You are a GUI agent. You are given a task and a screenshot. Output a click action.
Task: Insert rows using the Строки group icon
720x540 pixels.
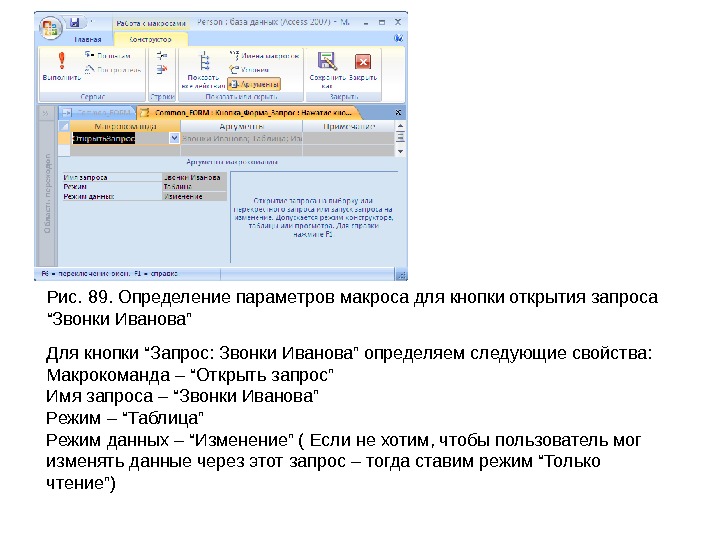point(162,56)
